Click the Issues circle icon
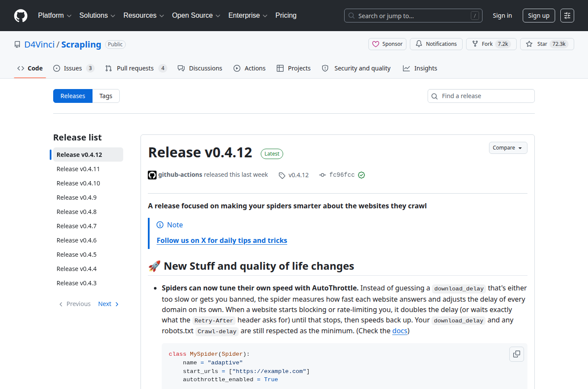 click(57, 68)
